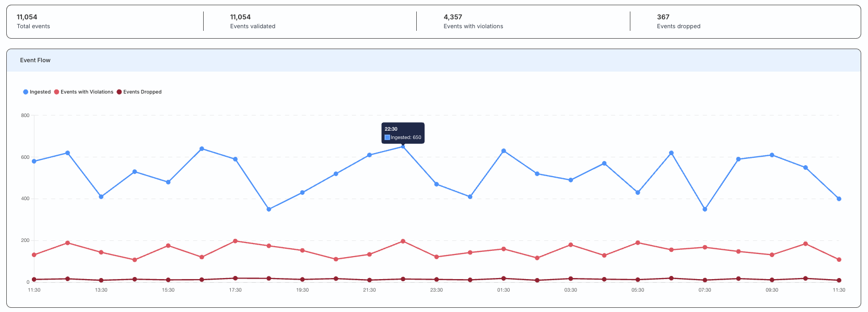Click the Event Flow panel header

pyautogui.click(x=433, y=60)
